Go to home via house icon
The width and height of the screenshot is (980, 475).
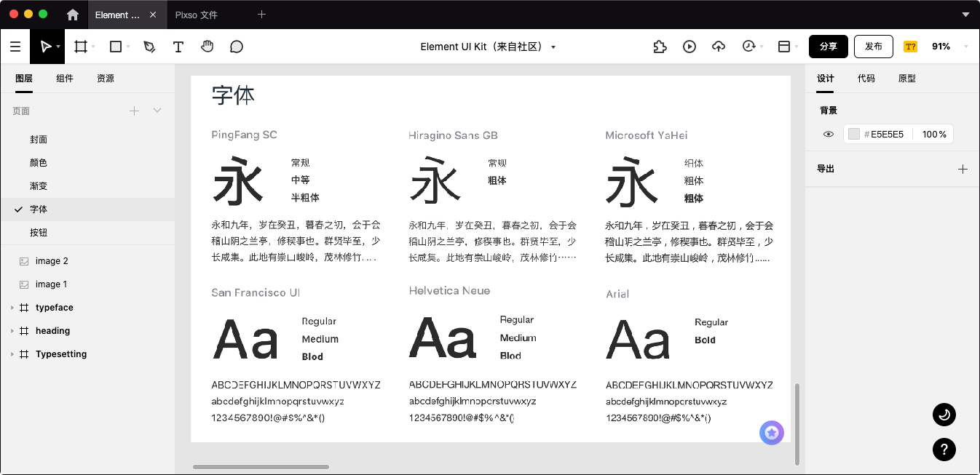click(x=73, y=15)
